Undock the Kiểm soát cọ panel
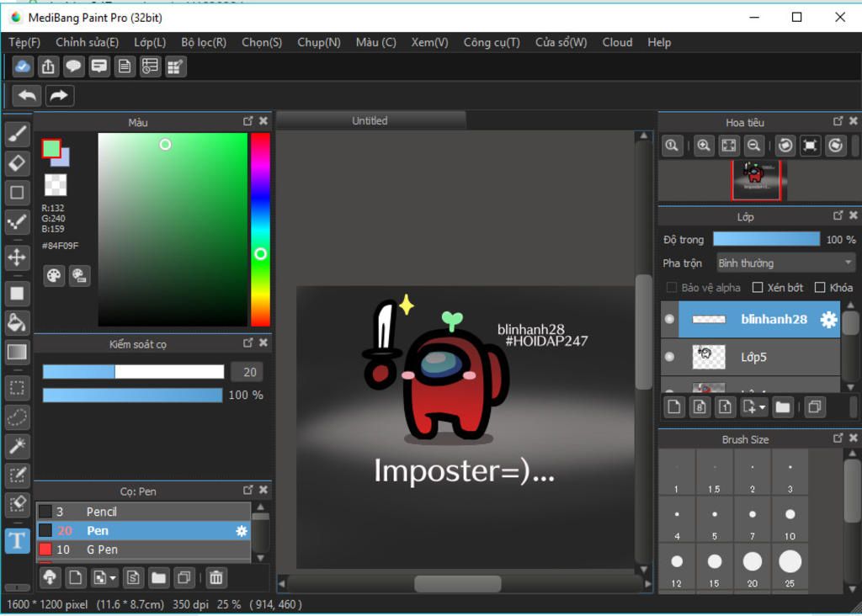Viewport: 862px width, 616px height. (248, 343)
